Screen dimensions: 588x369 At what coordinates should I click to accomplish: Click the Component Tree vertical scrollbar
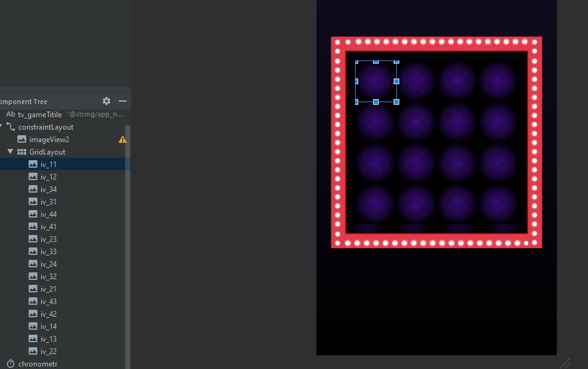point(128,247)
